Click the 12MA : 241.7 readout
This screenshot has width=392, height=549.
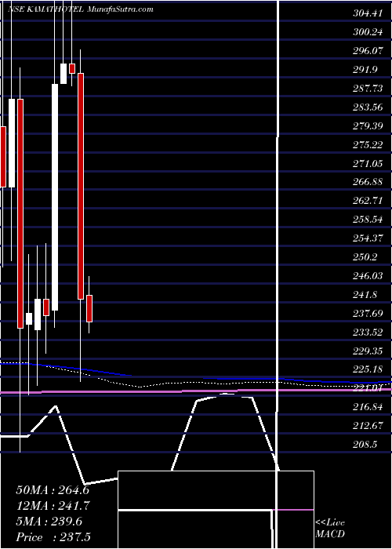click(x=53, y=506)
